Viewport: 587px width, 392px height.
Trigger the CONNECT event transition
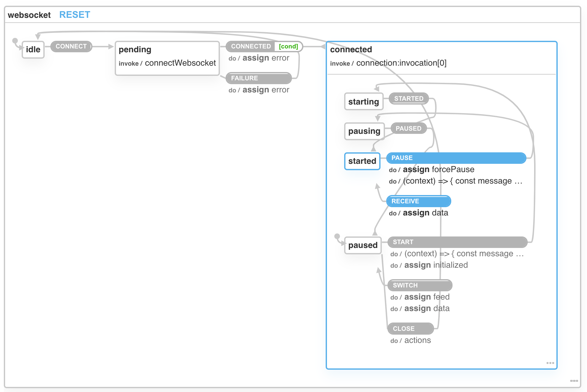(71, 47)
